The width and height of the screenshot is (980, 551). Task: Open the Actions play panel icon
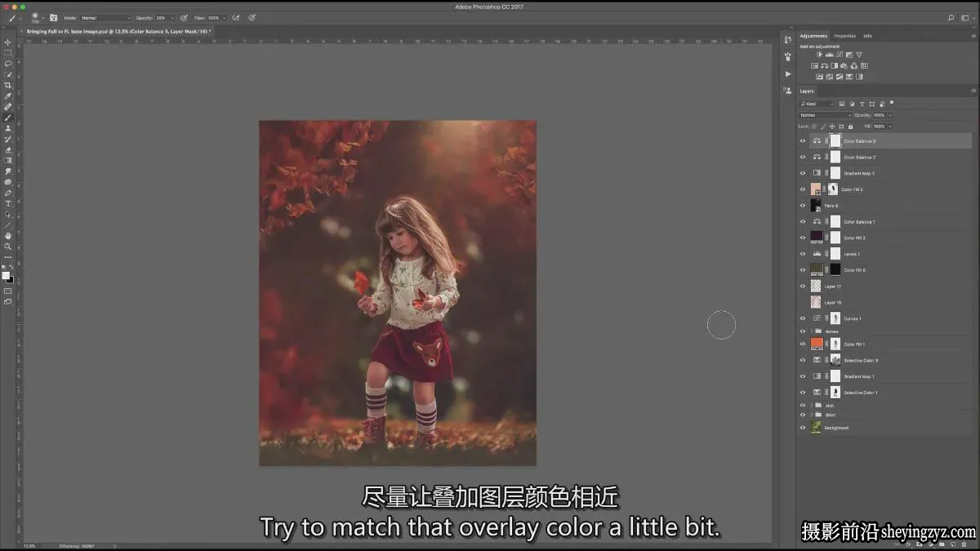pos(787,73)
